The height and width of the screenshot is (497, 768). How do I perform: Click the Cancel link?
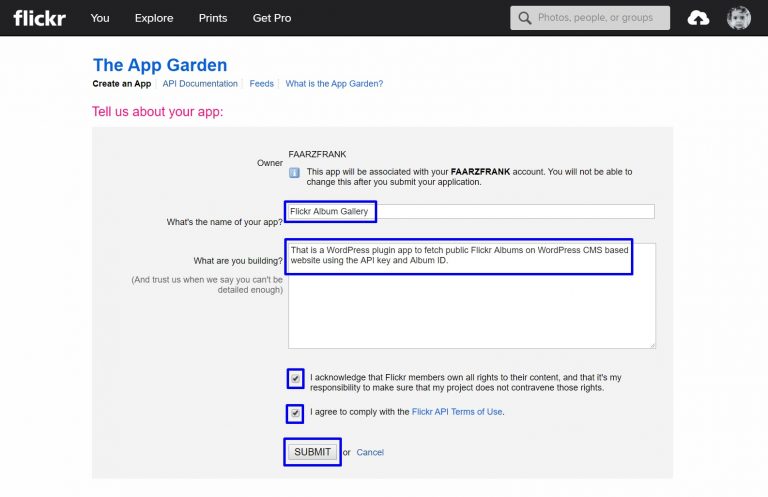tap(370, 452)
